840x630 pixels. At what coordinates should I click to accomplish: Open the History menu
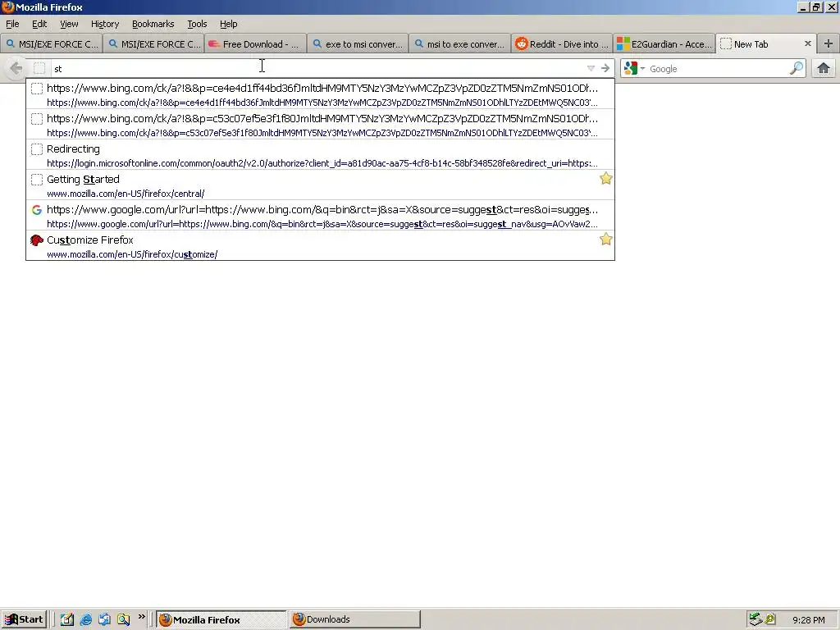click(x=104, y=24)
